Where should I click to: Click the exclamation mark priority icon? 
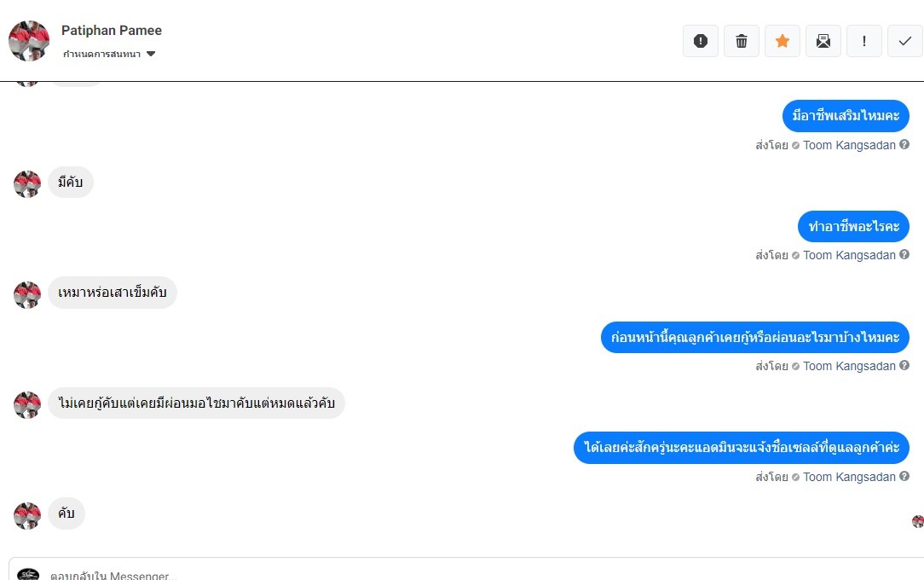864,41
